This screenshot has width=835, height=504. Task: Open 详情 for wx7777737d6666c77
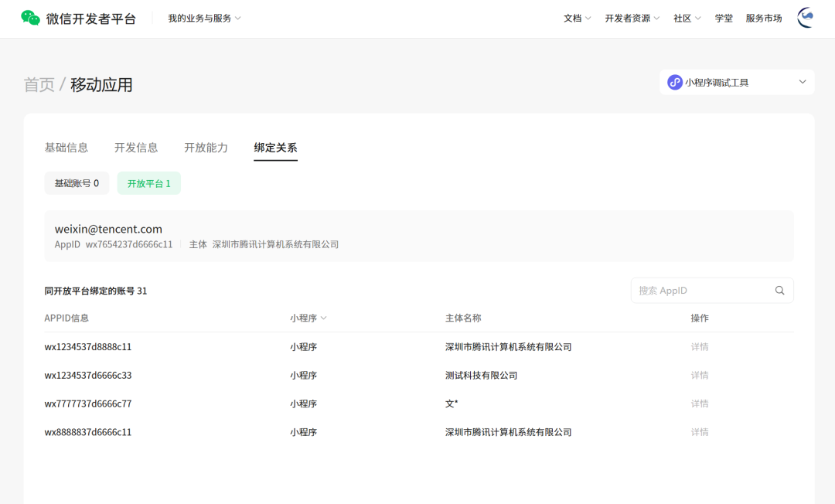point(700,404)
